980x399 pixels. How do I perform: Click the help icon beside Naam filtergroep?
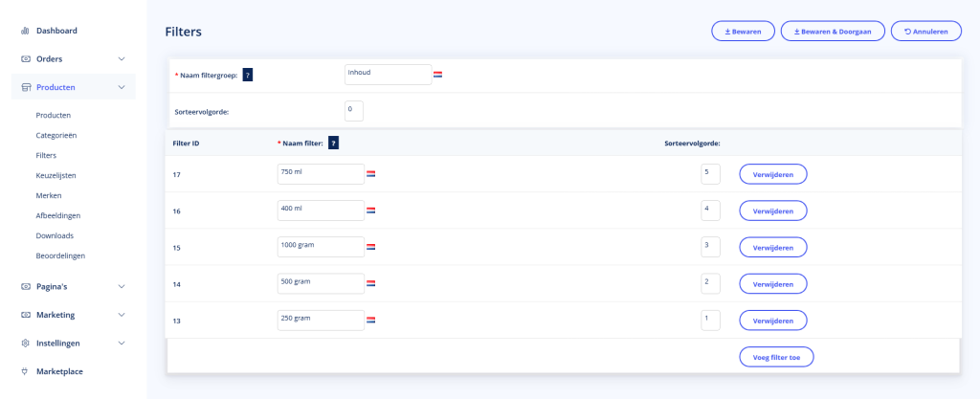click(x=248, y=75)
